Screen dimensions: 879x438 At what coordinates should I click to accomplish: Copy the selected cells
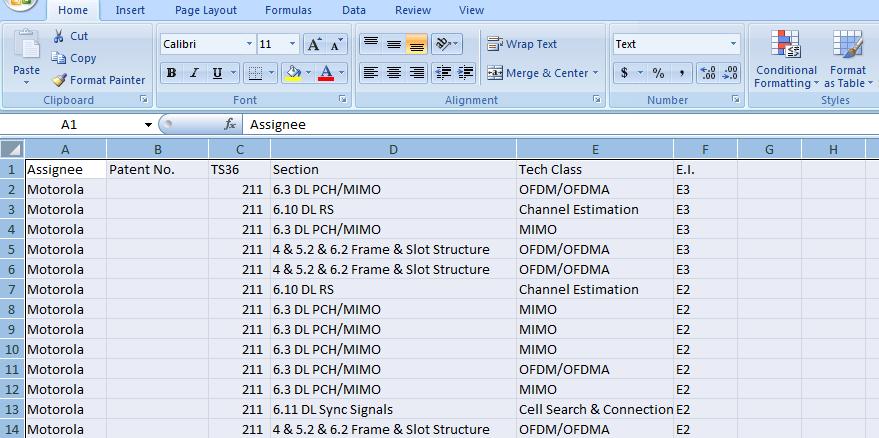pos(73,58)
